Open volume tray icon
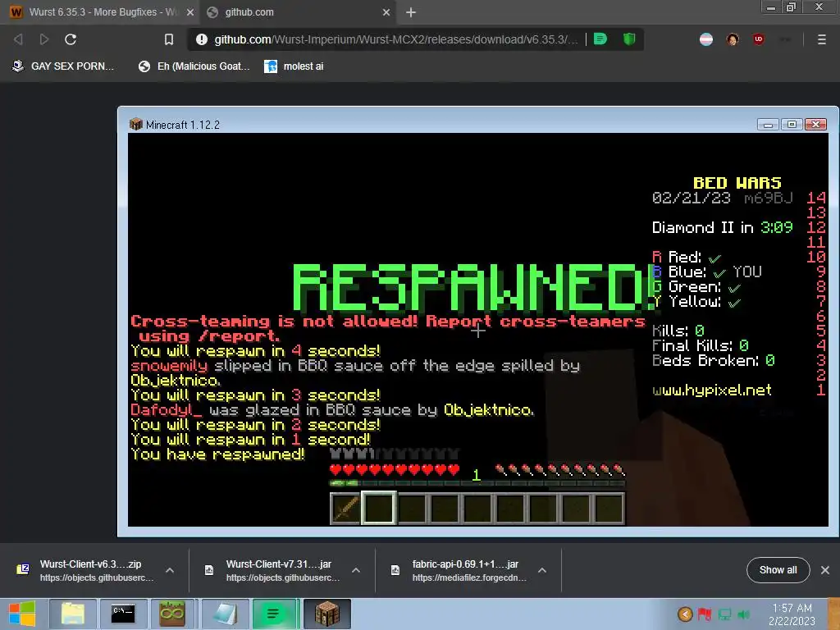 coord(744,614)
